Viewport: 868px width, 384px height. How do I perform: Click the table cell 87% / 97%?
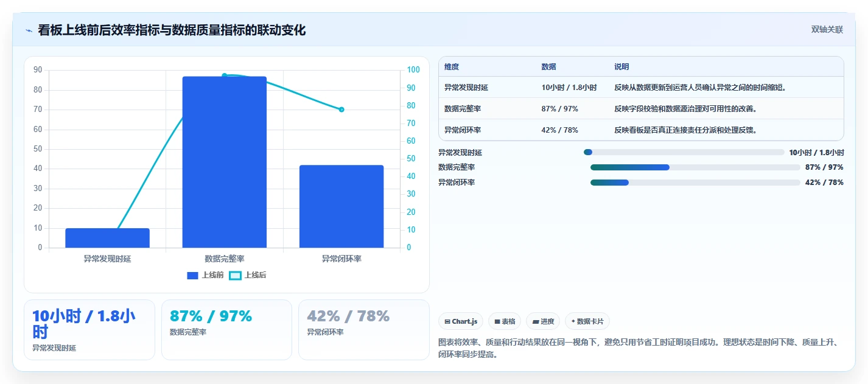(559, 109)
